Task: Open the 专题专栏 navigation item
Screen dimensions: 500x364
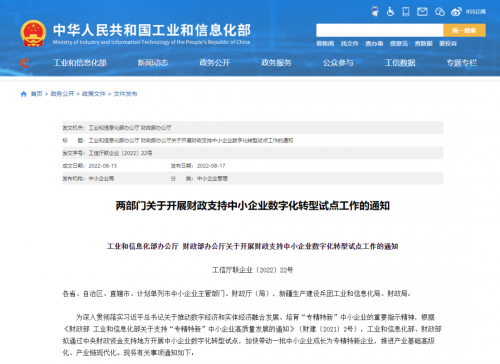Action: (462, 63)
